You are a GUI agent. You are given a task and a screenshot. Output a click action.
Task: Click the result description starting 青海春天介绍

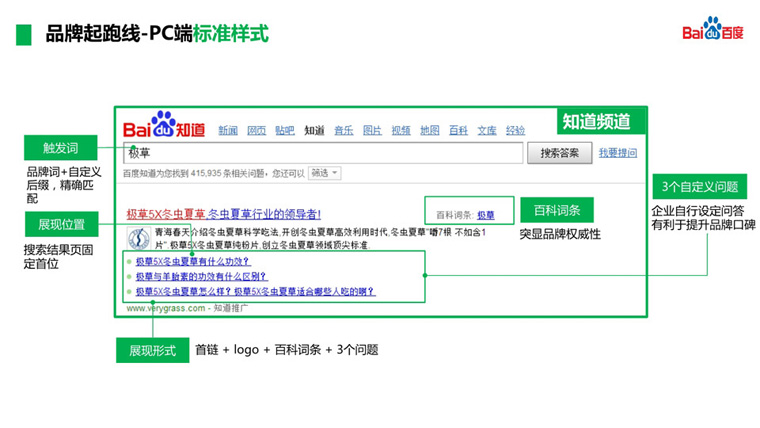click(320, 239)
